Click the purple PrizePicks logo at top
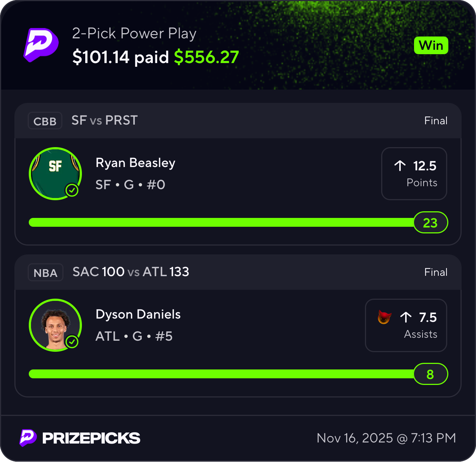Screen dimensions: 476x462 pyautogui.click(x=41, y=45)
